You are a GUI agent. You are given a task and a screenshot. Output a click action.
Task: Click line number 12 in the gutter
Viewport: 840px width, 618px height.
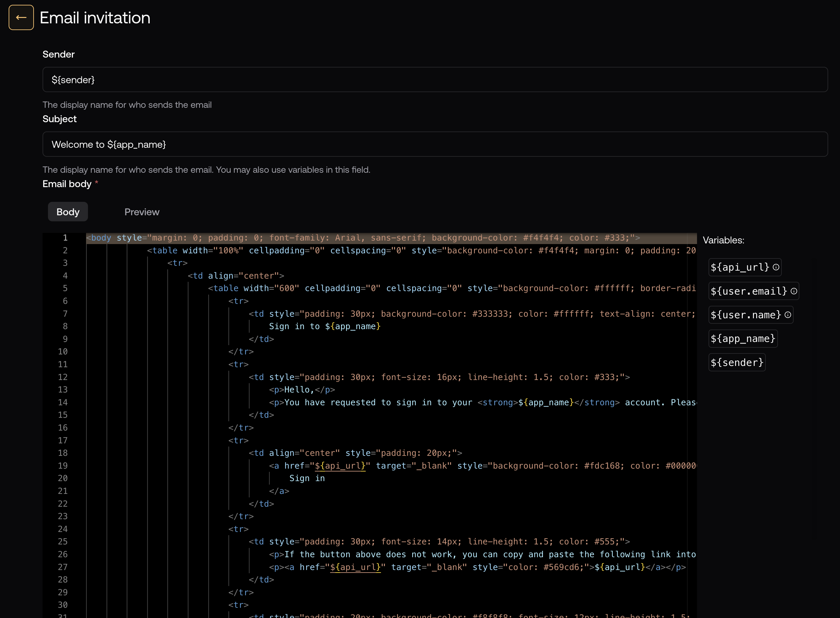tap(62, 377)
